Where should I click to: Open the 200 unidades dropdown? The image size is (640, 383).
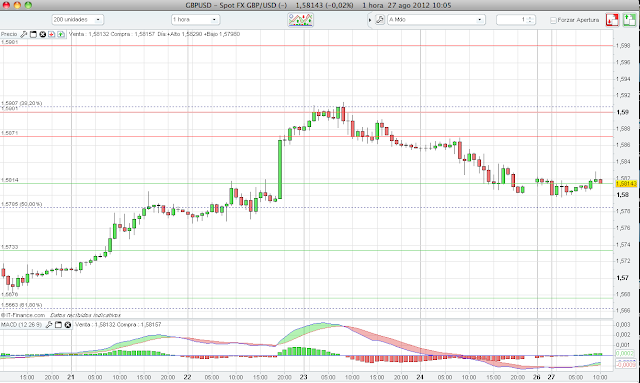[78, 20]
